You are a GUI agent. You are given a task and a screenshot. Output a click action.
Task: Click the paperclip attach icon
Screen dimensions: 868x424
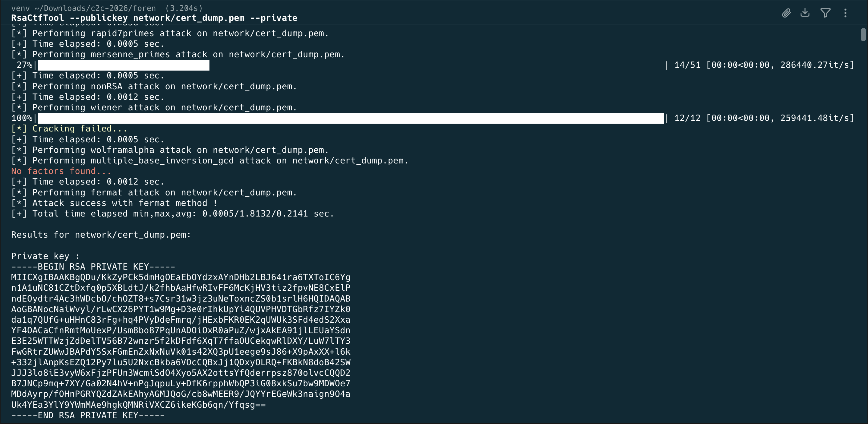point(786,13)
